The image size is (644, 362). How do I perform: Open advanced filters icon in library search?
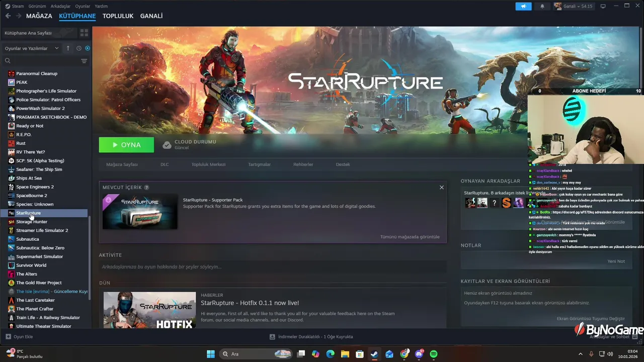coord(84,61)
